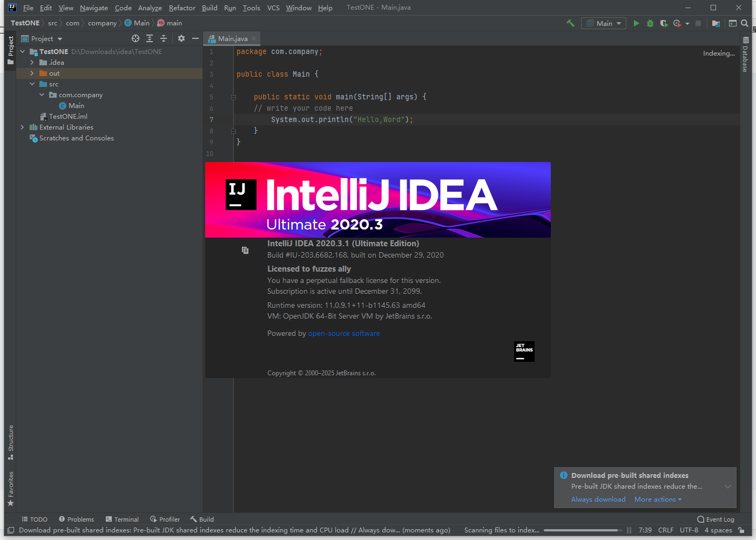Run Main with Coverage

tap(664, 23)
